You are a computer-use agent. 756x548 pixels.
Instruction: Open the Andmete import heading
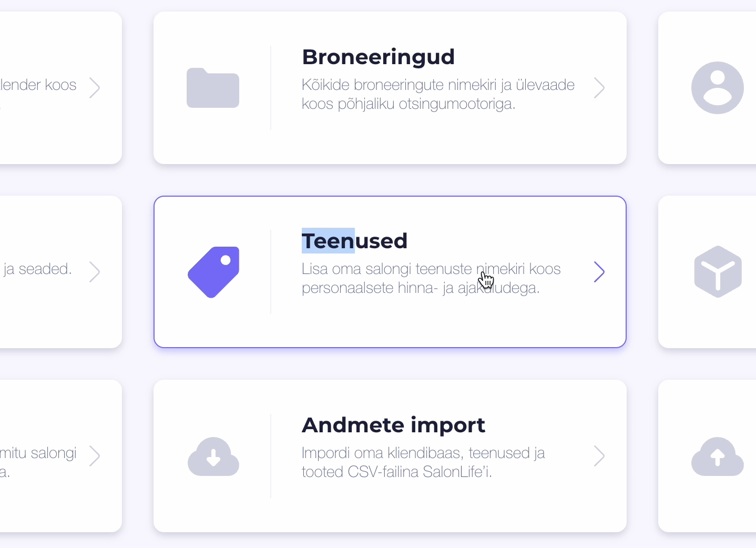pyautogui.click(x=393, y=425)
